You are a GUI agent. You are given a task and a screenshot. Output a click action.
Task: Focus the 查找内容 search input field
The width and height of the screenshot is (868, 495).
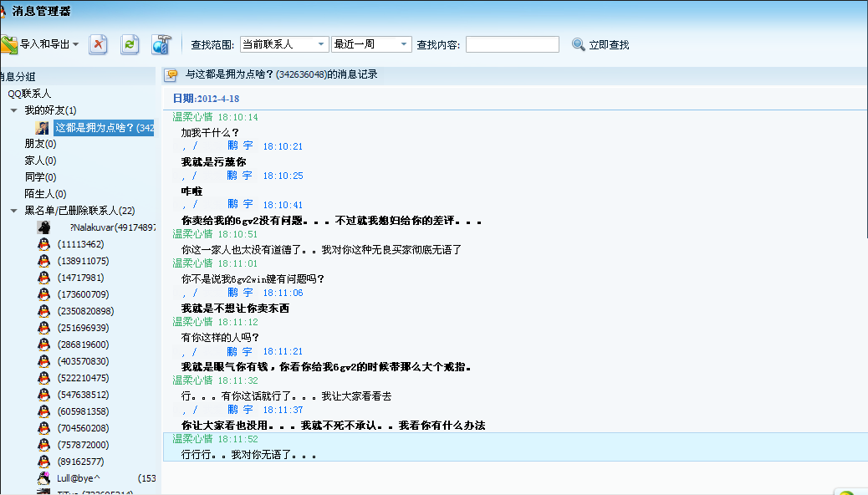[x=513, y=44]
